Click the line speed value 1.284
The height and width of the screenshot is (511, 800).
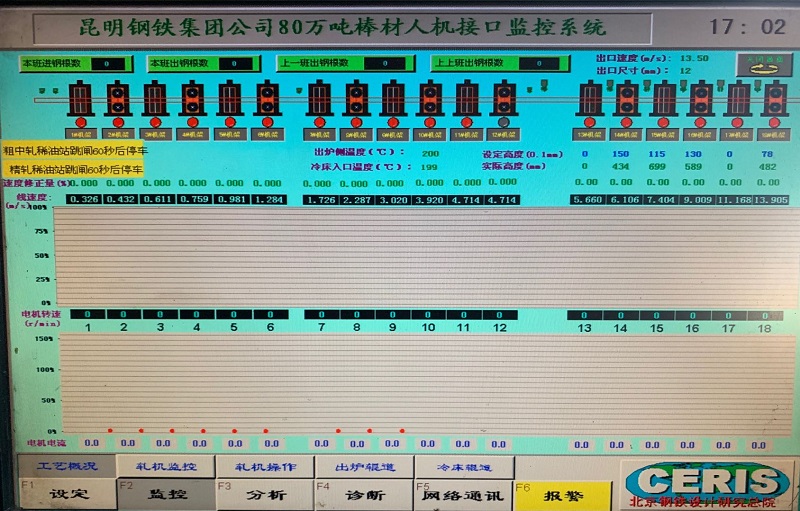click(269, 199)
